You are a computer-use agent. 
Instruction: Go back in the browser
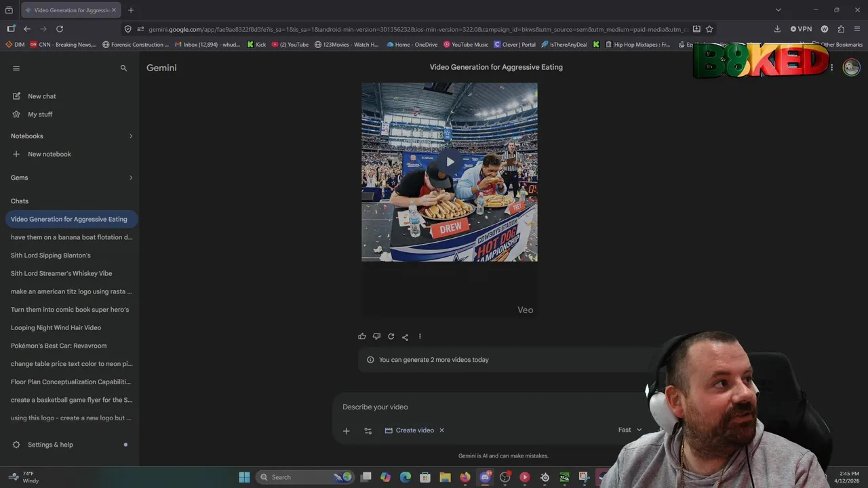27,29
